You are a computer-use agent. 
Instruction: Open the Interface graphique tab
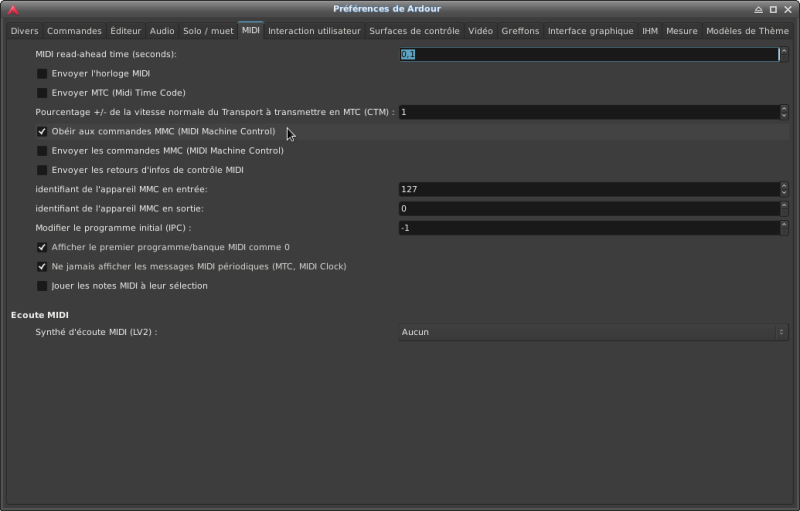click(x=590, y=31)
